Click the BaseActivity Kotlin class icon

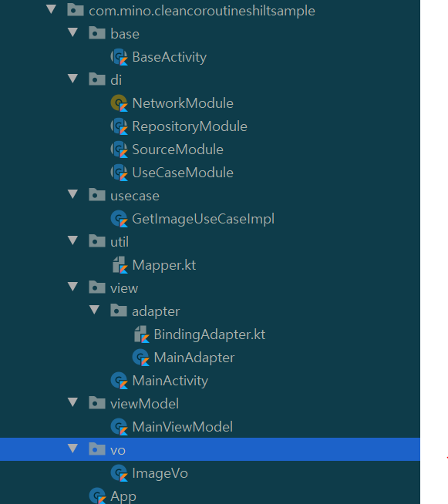coord(120,57)
